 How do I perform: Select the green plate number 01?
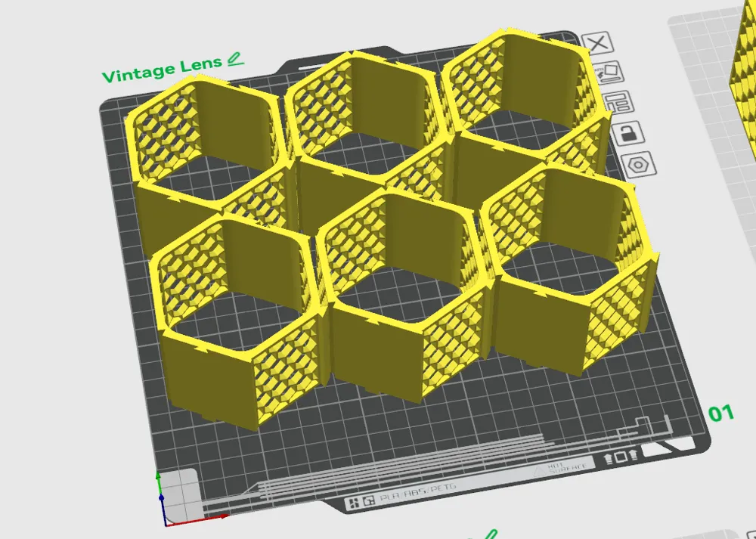click(x=721, y=414)
